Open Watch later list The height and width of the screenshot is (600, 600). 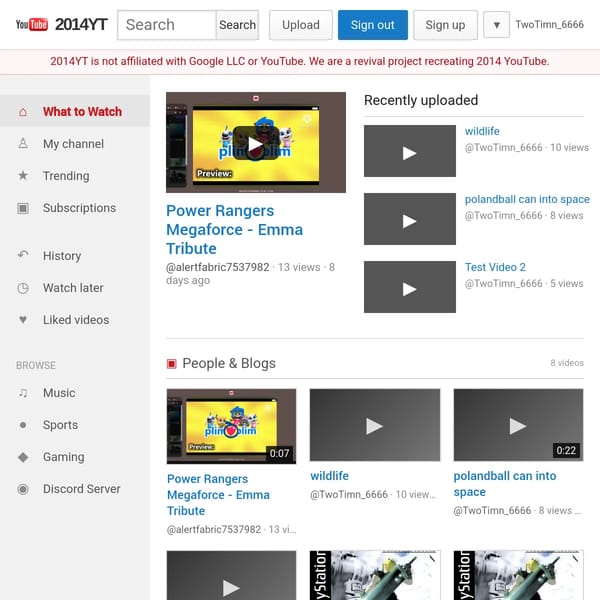75,288
